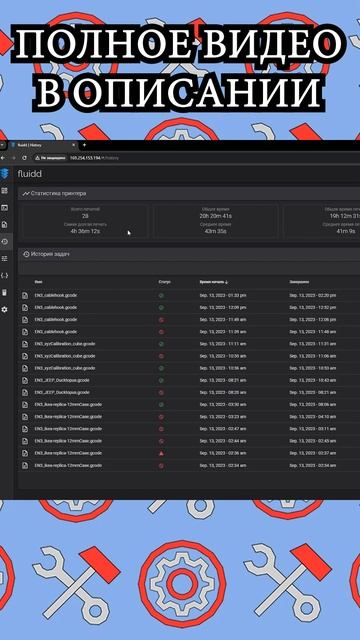Click green status icon of 12:09 pm job
360x640 pixels.
coord(161,307)
